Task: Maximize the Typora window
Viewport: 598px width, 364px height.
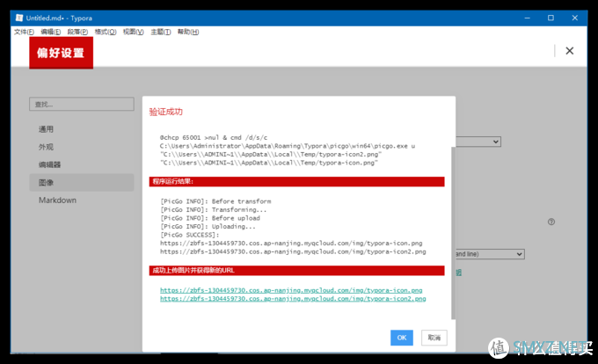Action: pos(551,18)
